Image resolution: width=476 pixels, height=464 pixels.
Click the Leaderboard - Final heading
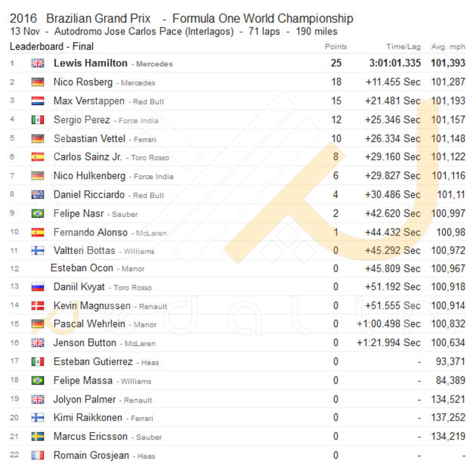tap(52, 46)
